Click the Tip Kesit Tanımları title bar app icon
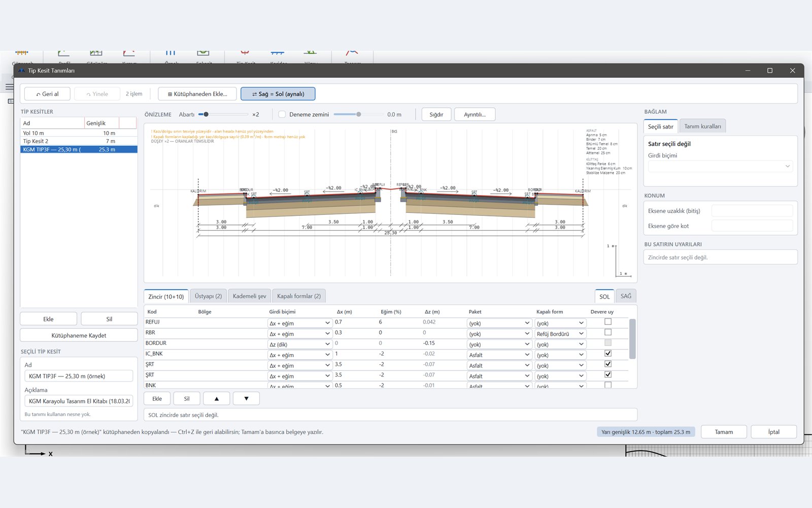The width and height of the screenshot is (812, 508). (21, 71)
